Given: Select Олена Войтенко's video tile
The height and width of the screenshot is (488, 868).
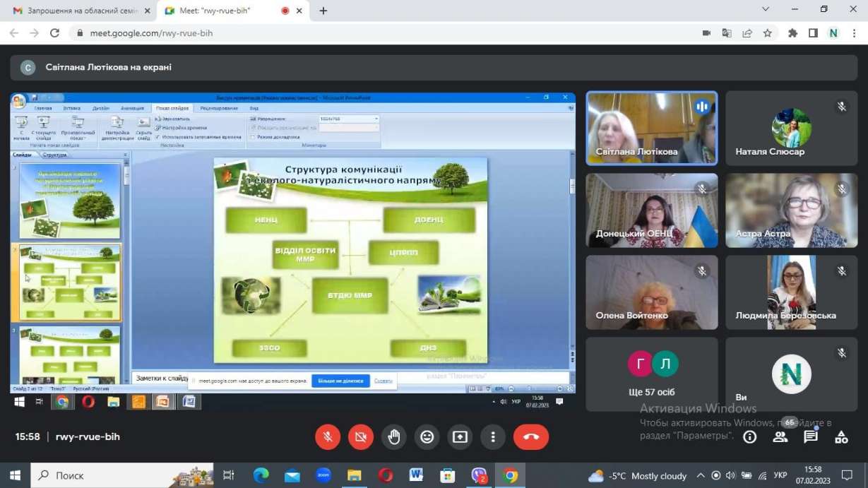Looking at the screenshot, I should point(652,292).
